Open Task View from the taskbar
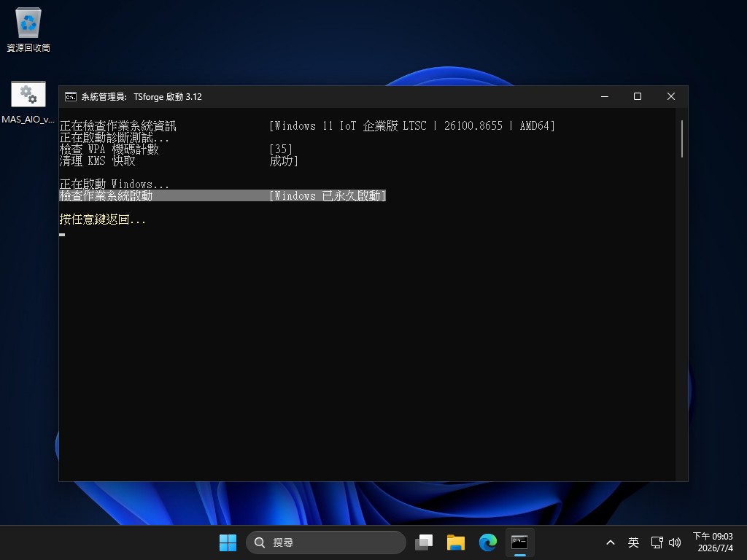Viewport: 747px width, 560px height. click(x=424, y=542)
